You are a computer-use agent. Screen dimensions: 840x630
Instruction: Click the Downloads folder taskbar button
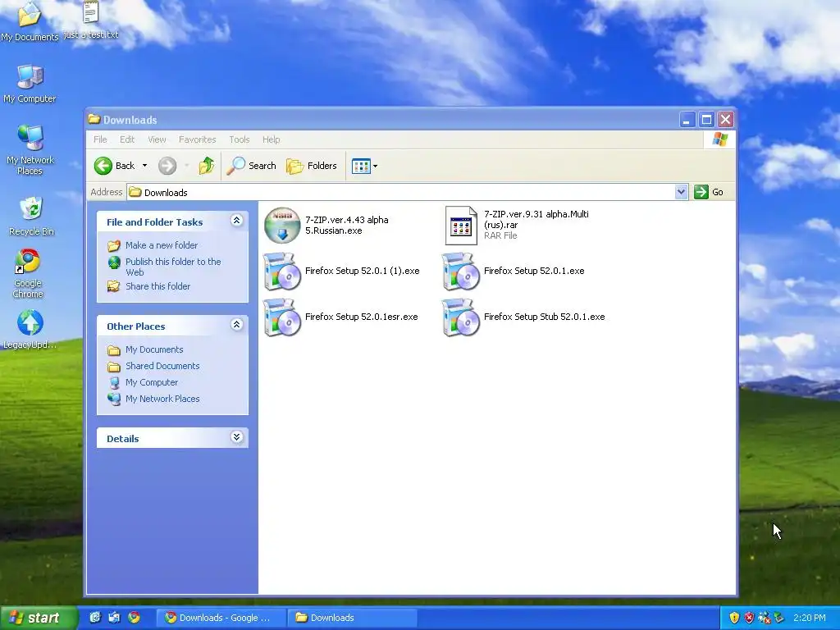(x=353, y=618)
